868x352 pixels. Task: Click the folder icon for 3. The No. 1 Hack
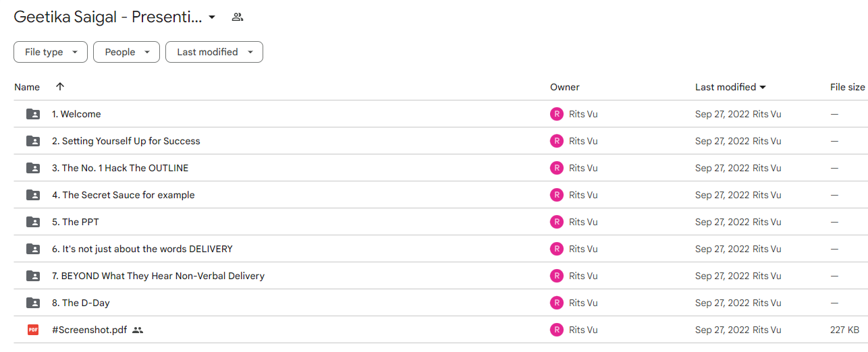33,168
